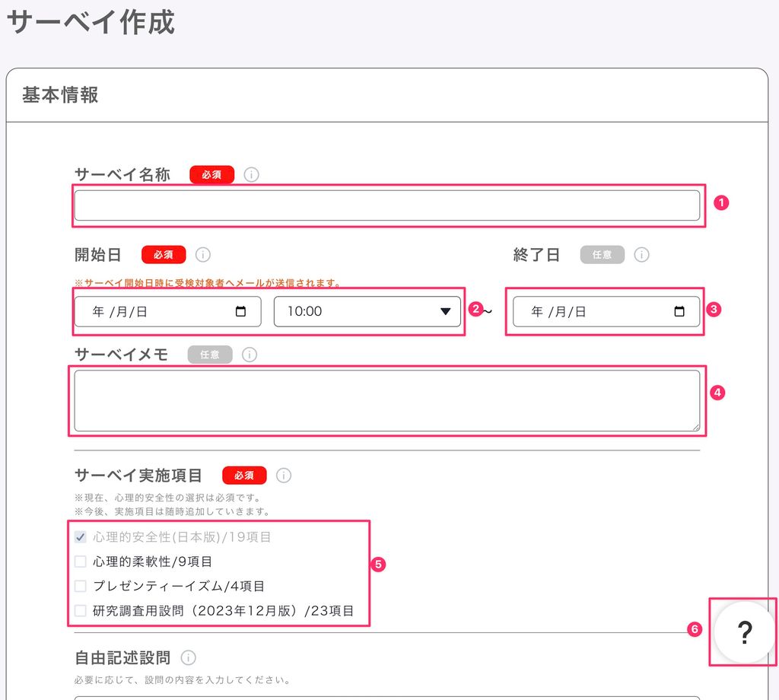Click info icon beside サーベイ実施項目
Viewport: 779px width, 700px height.
coord(284,476)
